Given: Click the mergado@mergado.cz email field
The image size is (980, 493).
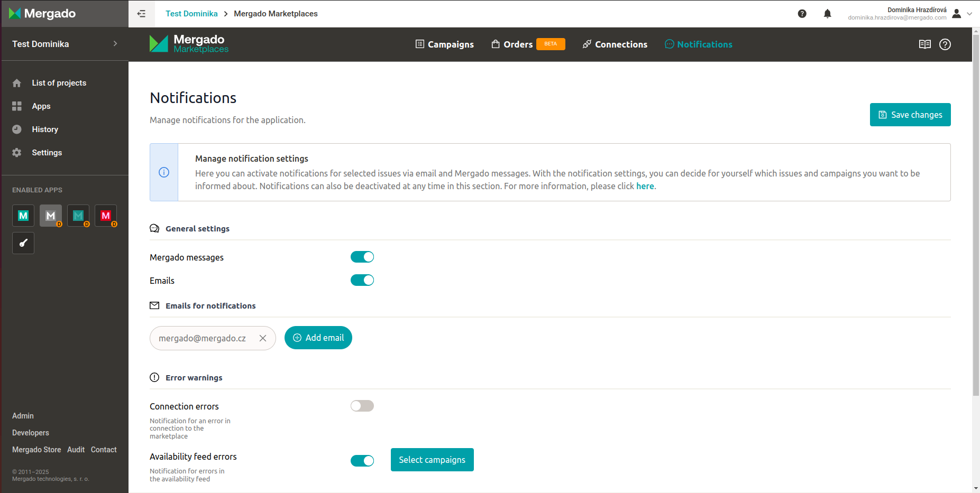Looking at the screenshot, I should coord(213,338).
